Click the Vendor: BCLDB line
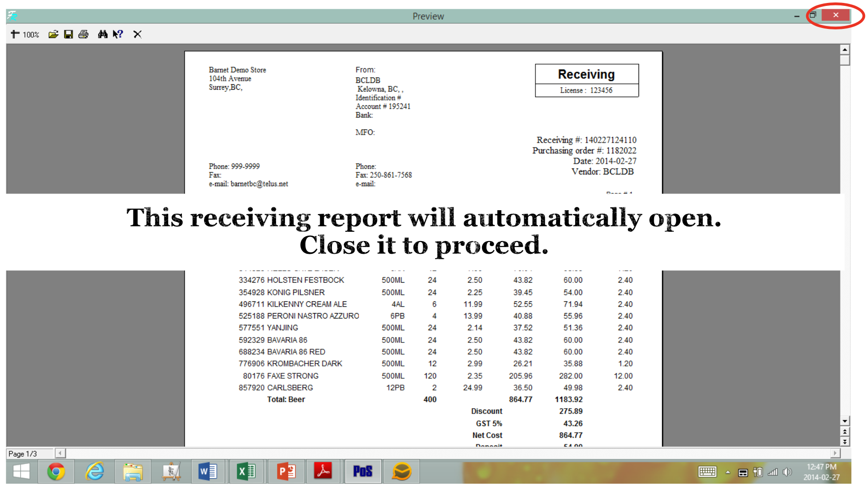Viewport: 868px width, 488px height. [x=603, y=171]
